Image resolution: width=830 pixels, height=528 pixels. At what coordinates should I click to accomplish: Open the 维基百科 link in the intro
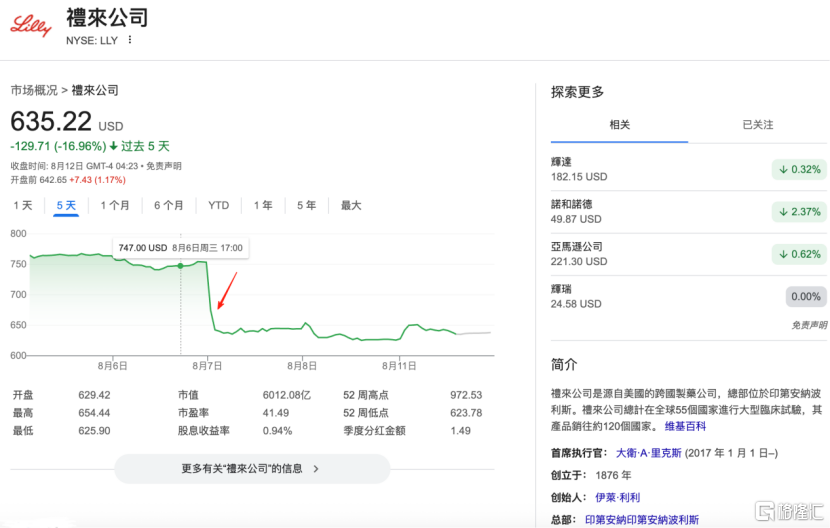click(685, 426)
